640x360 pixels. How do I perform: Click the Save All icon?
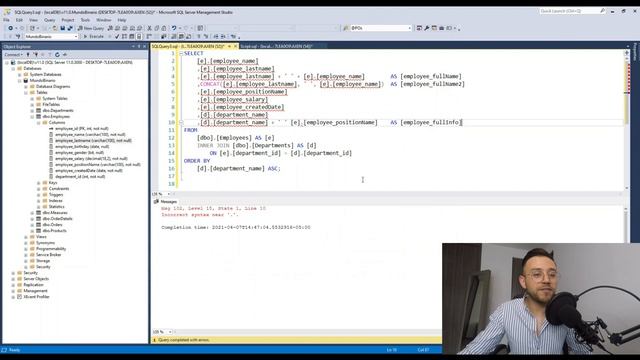(70, 28)
